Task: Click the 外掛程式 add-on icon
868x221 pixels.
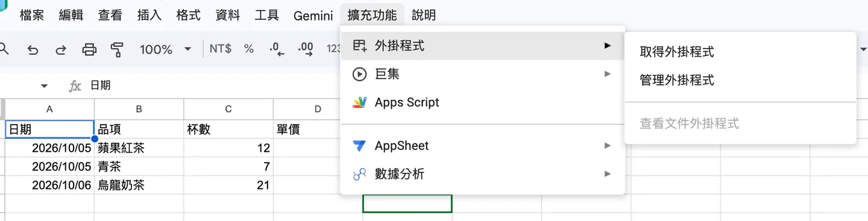Action: pos(359,46)
